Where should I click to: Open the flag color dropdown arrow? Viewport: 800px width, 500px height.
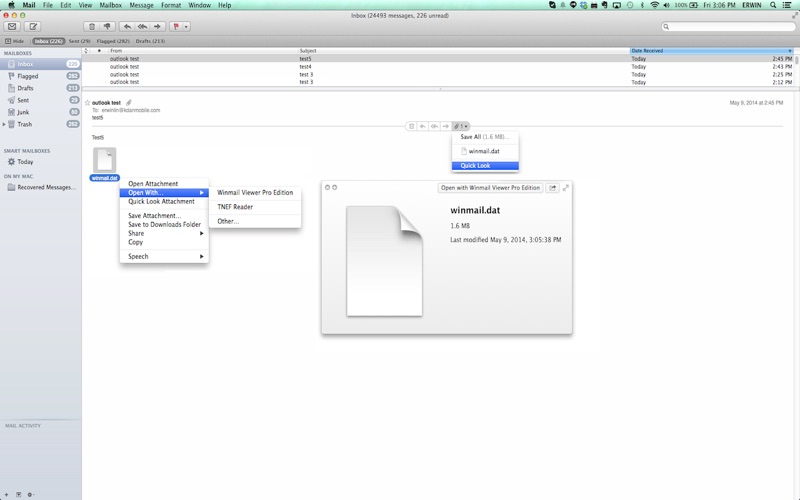click(x=186, y=27)
